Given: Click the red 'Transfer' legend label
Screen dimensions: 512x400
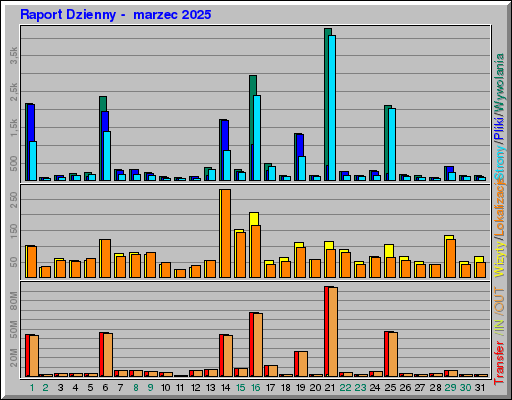Looking at the screenshot, I should (x=500, y=363).
